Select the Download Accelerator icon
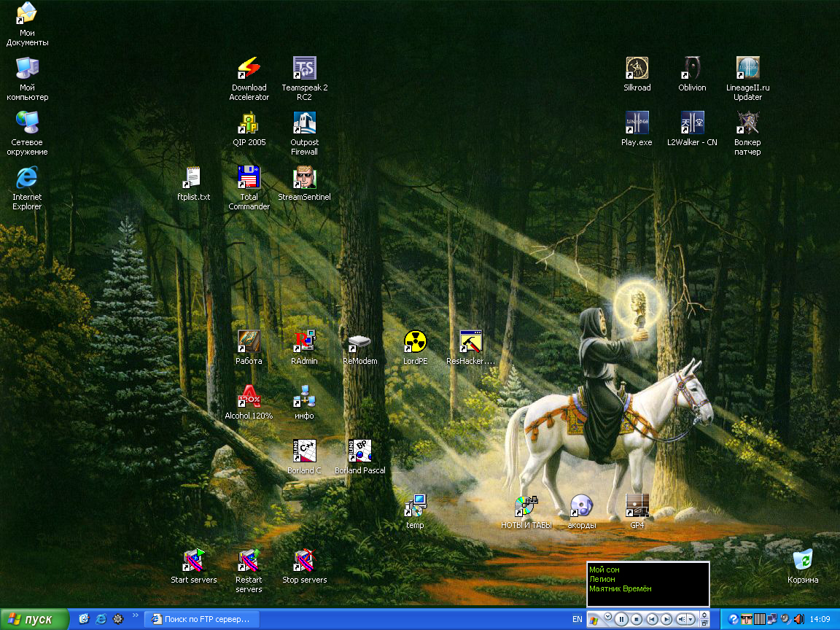Screen dimensions: 840x630 [x=249, y=69]
